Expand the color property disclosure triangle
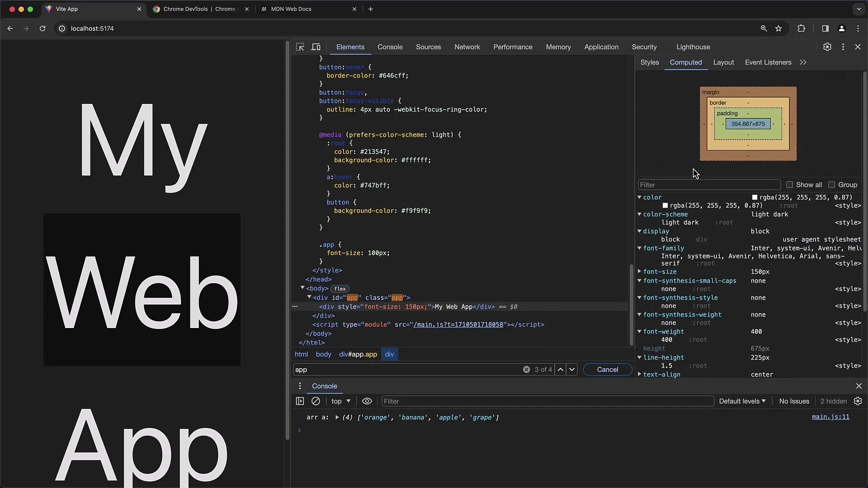The width and height of the screenshot is (868, 488). pyautogui.click(x=639, y=197)
